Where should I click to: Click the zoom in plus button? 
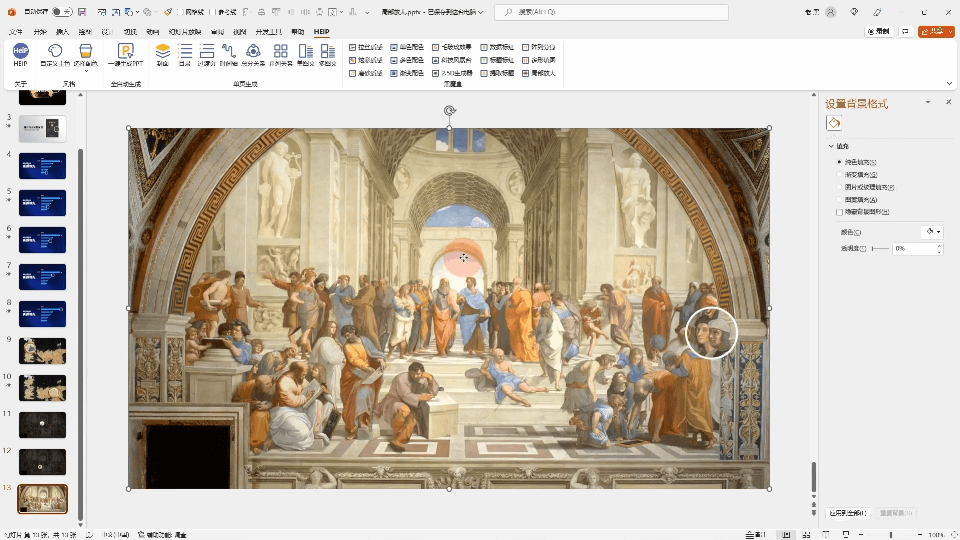coord(920,534)
